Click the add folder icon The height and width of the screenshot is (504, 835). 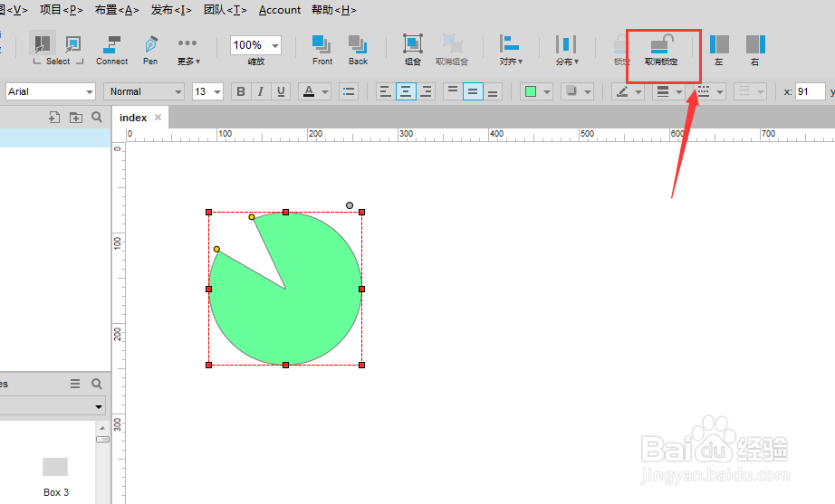[x=75, y=117]
